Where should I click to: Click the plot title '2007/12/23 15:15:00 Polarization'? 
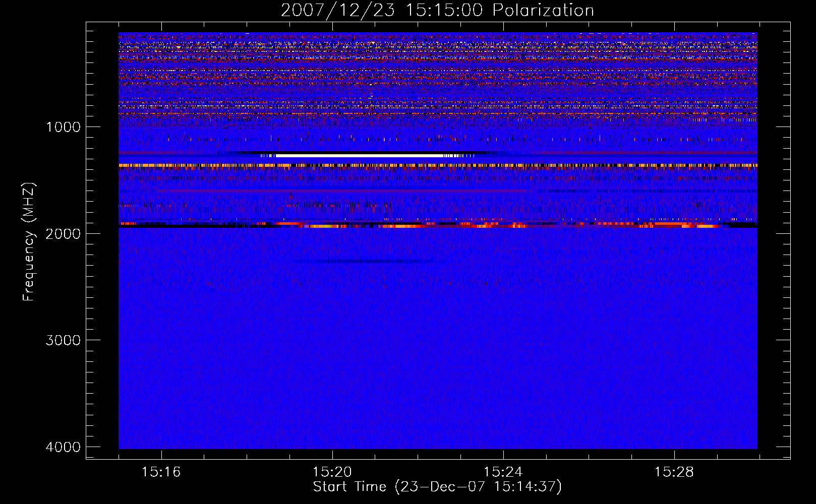click(x=437, y=10)
